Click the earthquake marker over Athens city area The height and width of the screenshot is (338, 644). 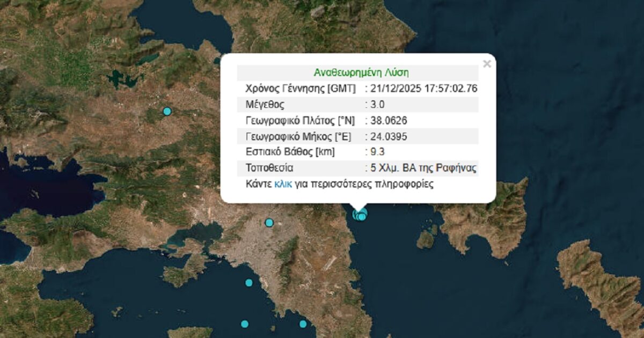coord(269,223)
